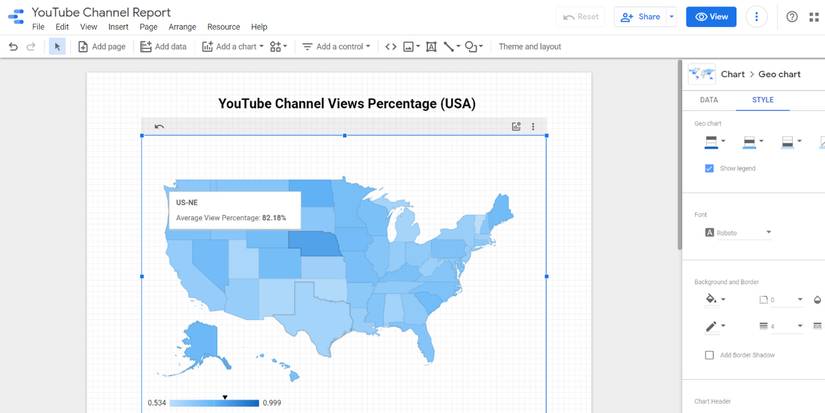Select the chart title text heading
825x413 pixels.
click(x=347, y=104)
